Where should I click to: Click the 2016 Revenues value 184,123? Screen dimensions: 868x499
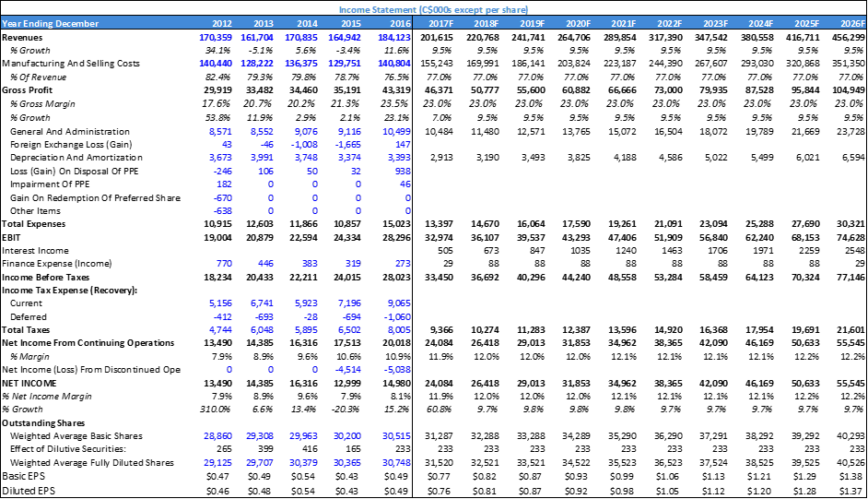pos(393,35)
